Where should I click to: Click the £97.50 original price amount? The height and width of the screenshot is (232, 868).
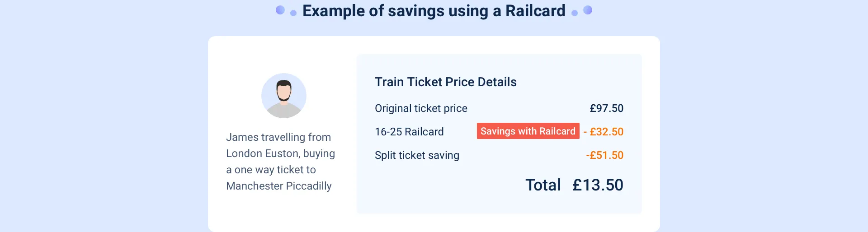point(606,108)
